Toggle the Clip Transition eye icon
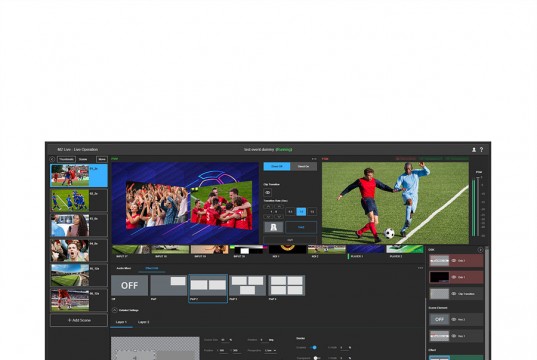This screenshot has height=360, width=537. click(x=268, y=193)
